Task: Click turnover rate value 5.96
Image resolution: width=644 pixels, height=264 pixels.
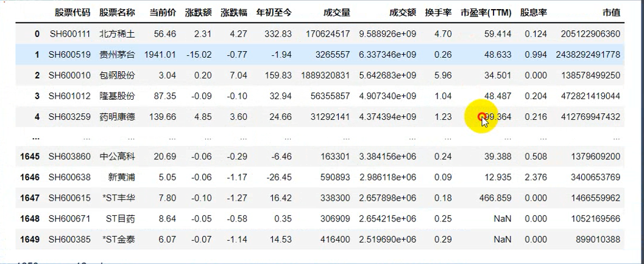Action: pos(443,75)
